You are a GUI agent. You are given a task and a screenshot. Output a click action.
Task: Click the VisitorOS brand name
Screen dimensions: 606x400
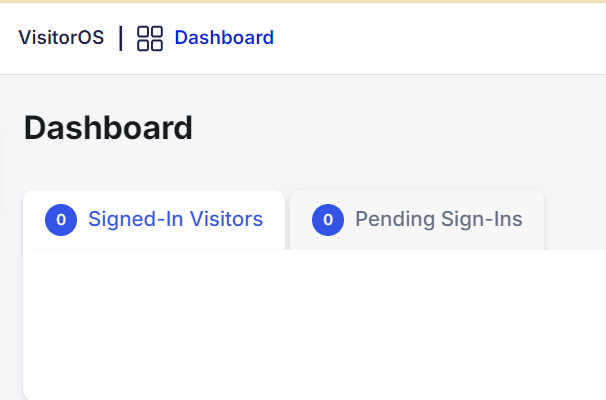click(x=61, y=37)
